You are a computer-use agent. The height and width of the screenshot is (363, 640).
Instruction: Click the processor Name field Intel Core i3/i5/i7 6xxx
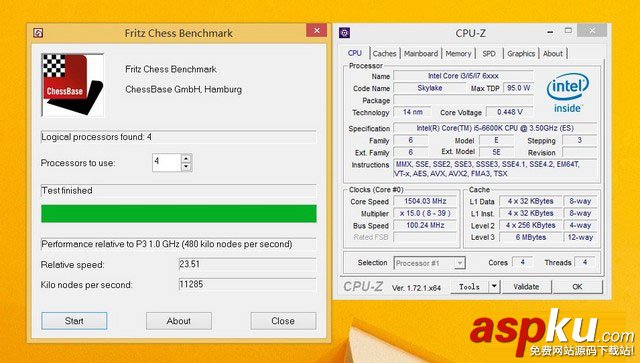click(x=463, y=76)
